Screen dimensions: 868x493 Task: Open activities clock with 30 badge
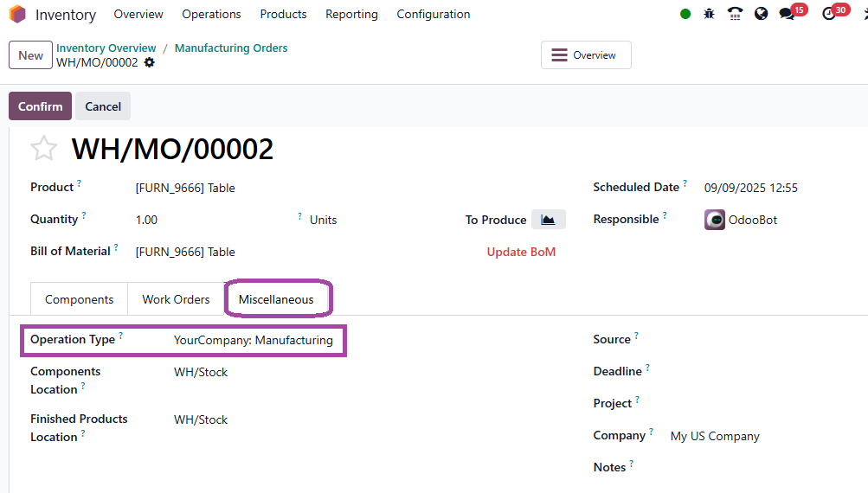pyautogui.click(x=835, y=12)
